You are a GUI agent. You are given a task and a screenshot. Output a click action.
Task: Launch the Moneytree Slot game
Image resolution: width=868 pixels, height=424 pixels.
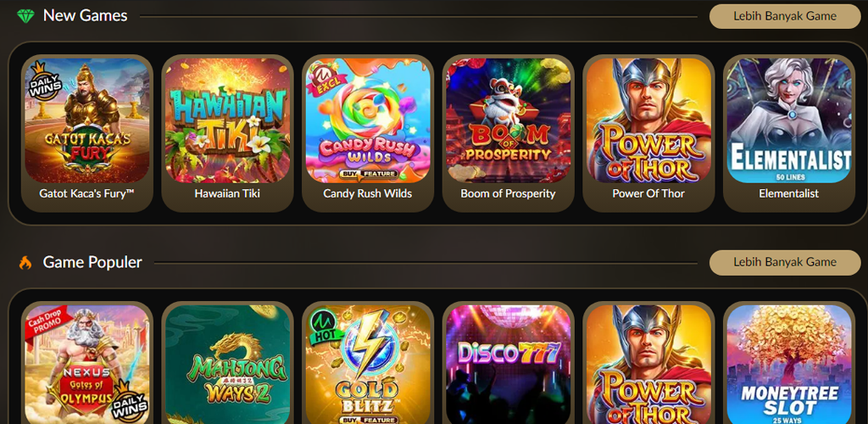coord(789,365)
